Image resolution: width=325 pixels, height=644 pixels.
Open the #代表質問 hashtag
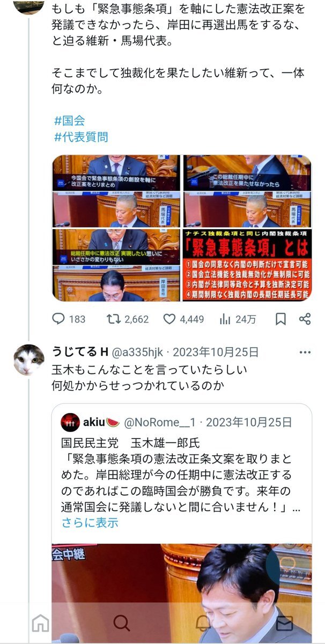[x=81, y=137]
